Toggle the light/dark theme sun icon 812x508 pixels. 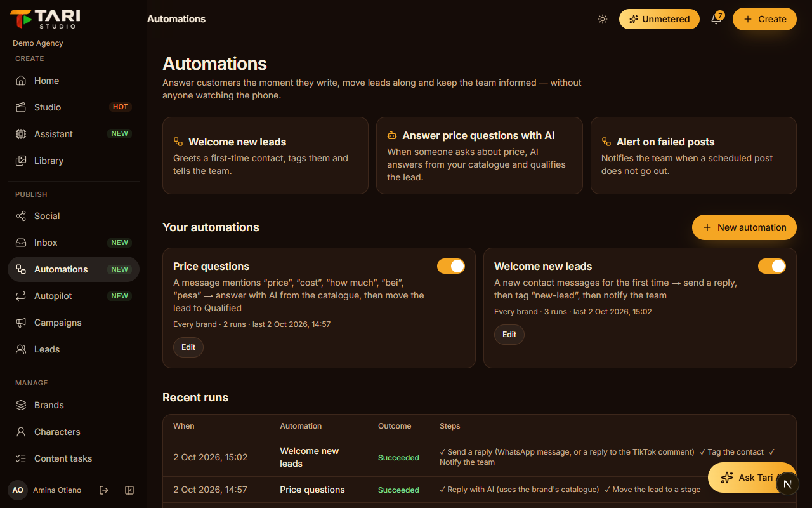click(x=603, y=19)
